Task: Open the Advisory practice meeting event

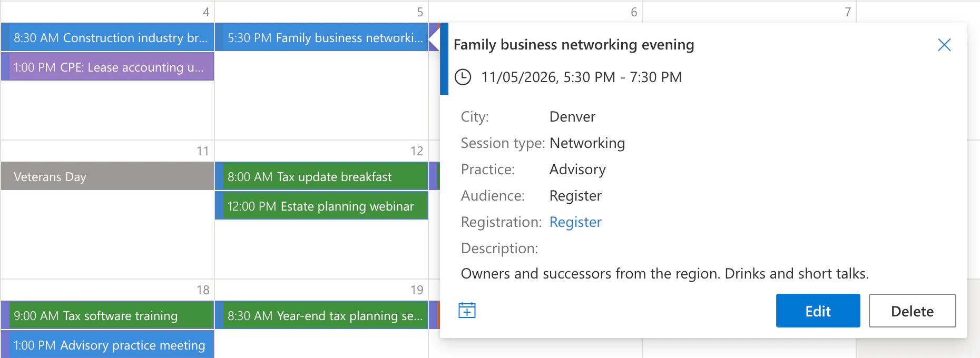Action: (x=107, y=344)
